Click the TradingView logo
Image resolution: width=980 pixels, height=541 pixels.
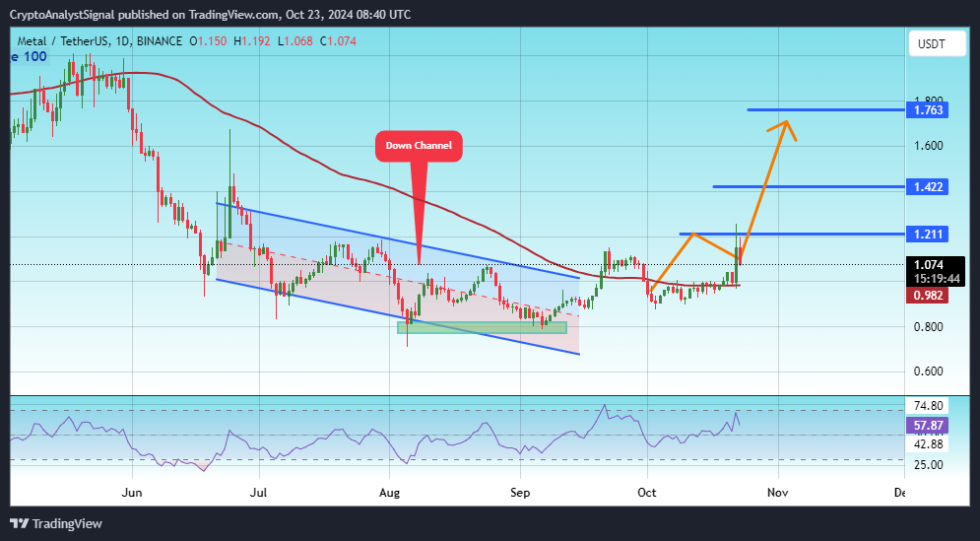[x=56, y=523]
